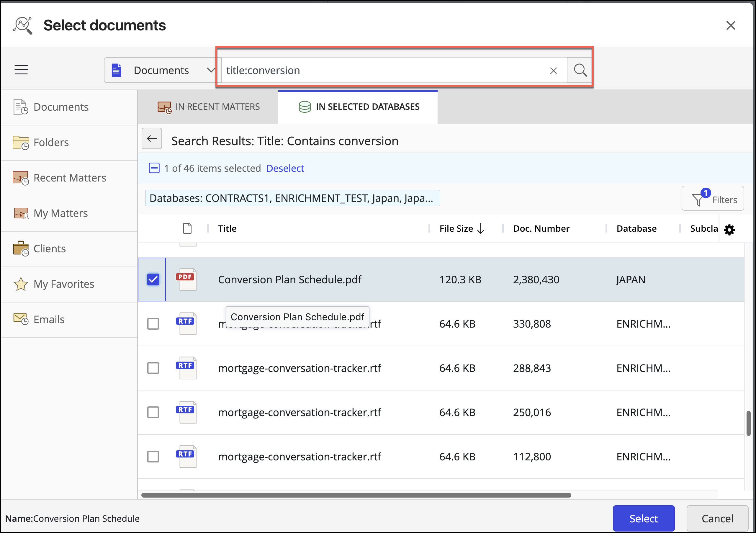This screenshot has width=756, height=533.
Task: Uncheck Conversion Plan Schedule.pdf checkbox
Action: pos(153,279)
